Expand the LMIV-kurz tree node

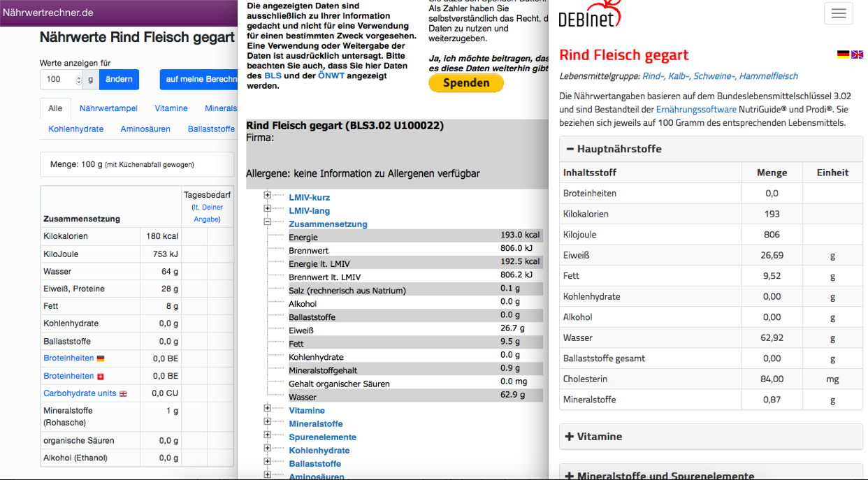[x=267, y=198]
